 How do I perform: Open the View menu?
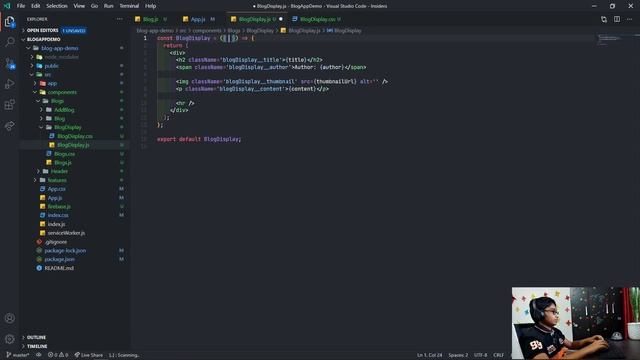click(x=79, y=6)
